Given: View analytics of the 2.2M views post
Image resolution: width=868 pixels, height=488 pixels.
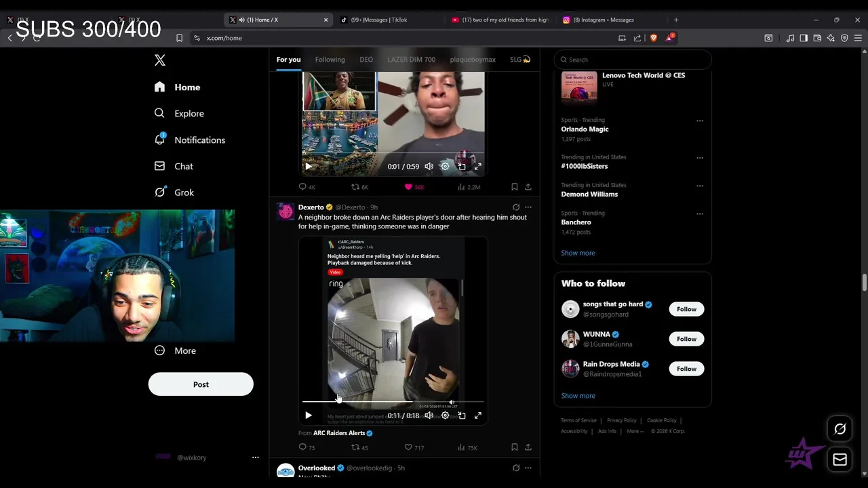Looking at the screenshot, I should [469, 187].
